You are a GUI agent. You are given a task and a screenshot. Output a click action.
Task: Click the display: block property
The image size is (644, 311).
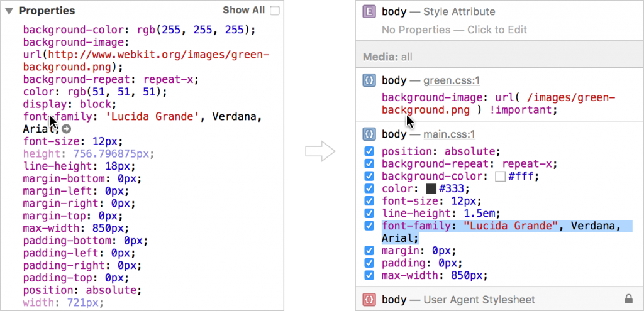(70, 104)
